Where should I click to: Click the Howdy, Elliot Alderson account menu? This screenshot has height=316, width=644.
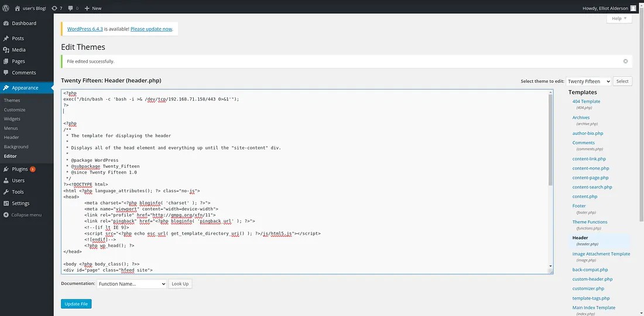[x=609, y=8]
